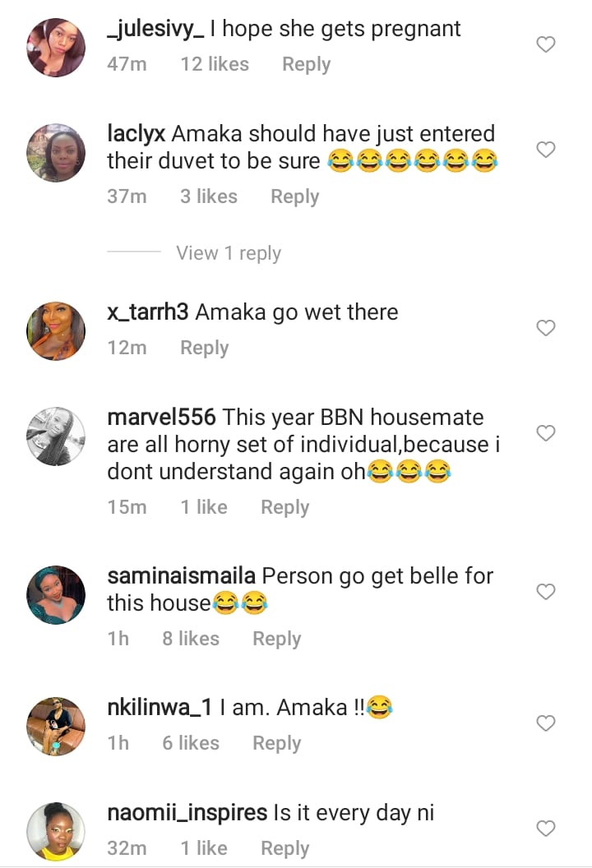Like naomii_inspires' comment using heart

tap(545, 829)
